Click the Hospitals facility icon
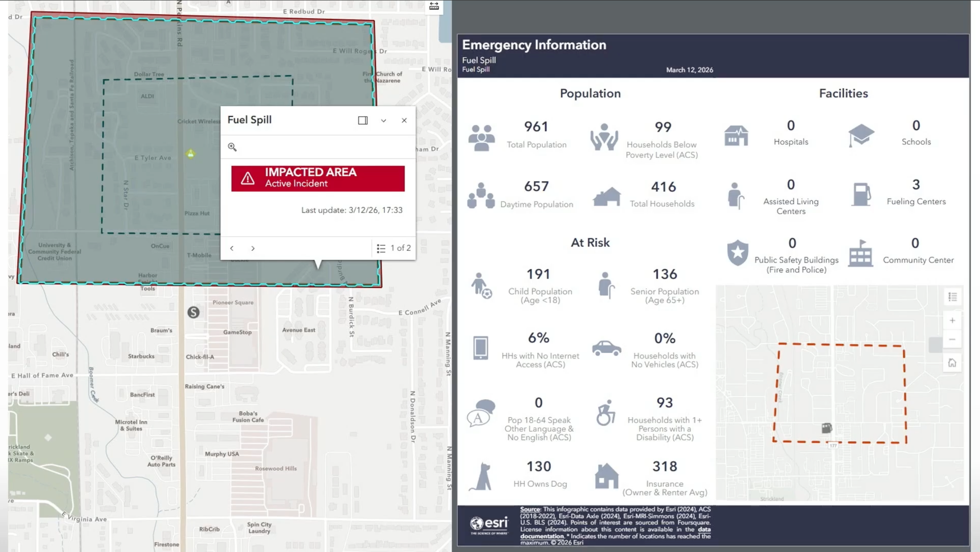Image resolution: width=980 pixels, height=552 pixels. point(736,136)
